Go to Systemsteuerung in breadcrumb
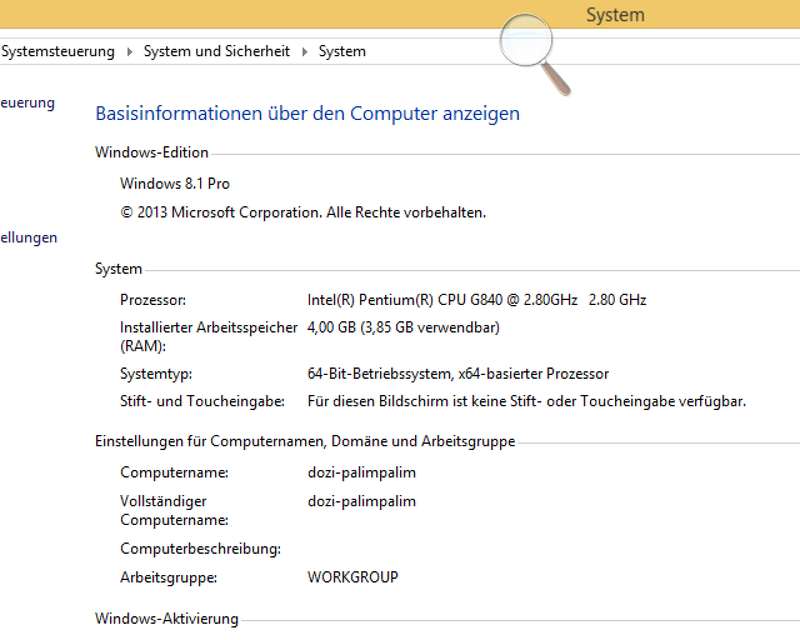The width and height of the screenshot is (800, 640). 58,51
